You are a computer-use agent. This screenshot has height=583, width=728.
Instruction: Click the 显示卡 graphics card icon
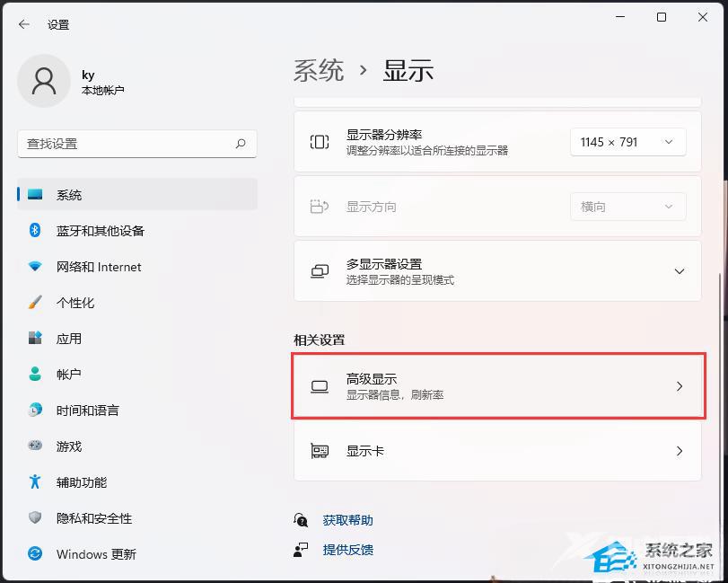320,451
